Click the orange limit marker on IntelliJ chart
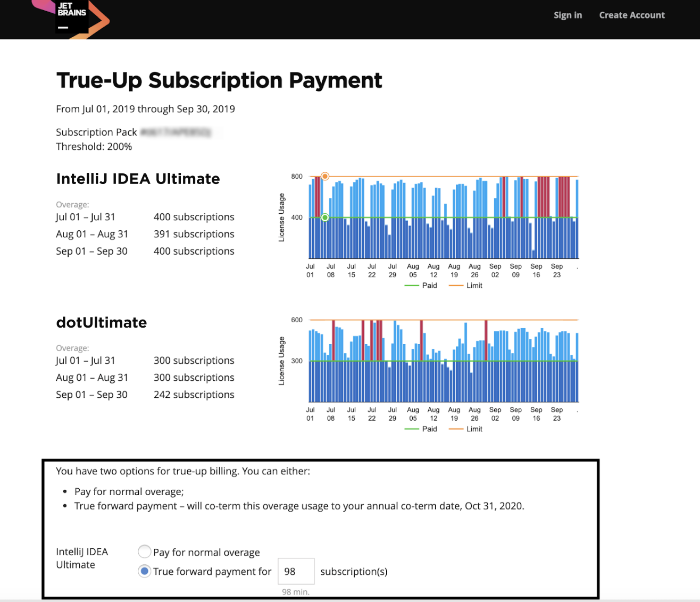700x602 pixels. [325, 176]
